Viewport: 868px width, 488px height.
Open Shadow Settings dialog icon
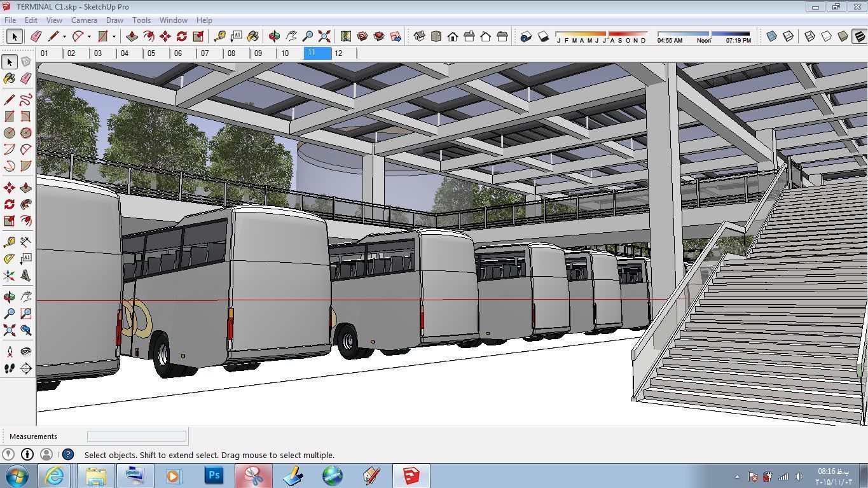(526, 37)
